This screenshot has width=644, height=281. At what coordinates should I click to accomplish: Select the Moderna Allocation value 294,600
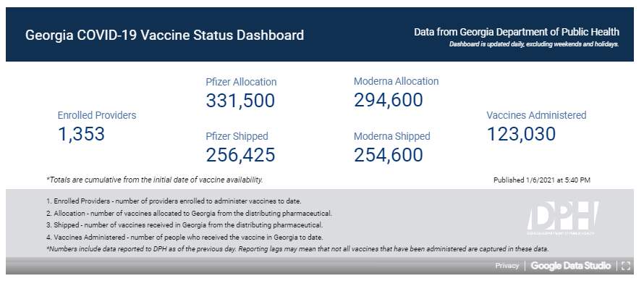click(x=389, y=100)
